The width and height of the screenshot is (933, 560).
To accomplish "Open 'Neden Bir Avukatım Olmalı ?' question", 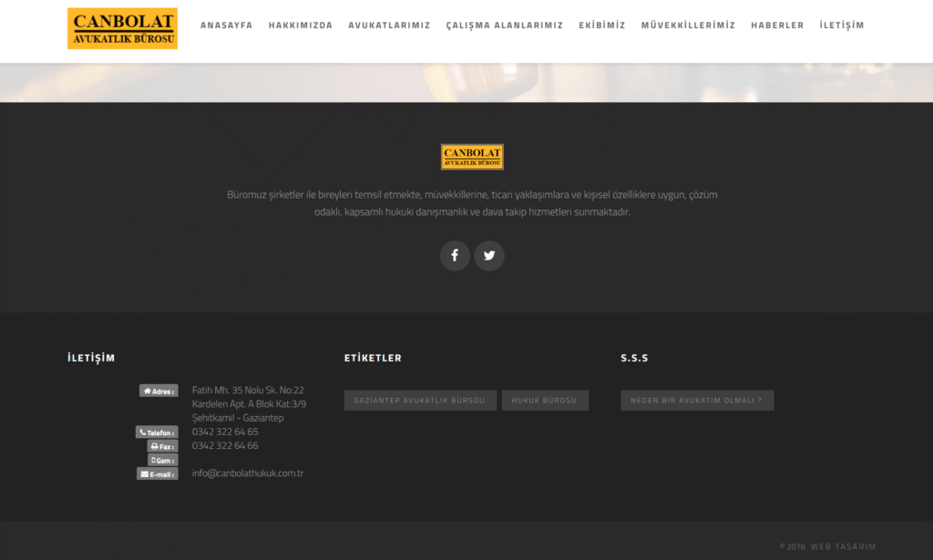I will tap(697, 401).
